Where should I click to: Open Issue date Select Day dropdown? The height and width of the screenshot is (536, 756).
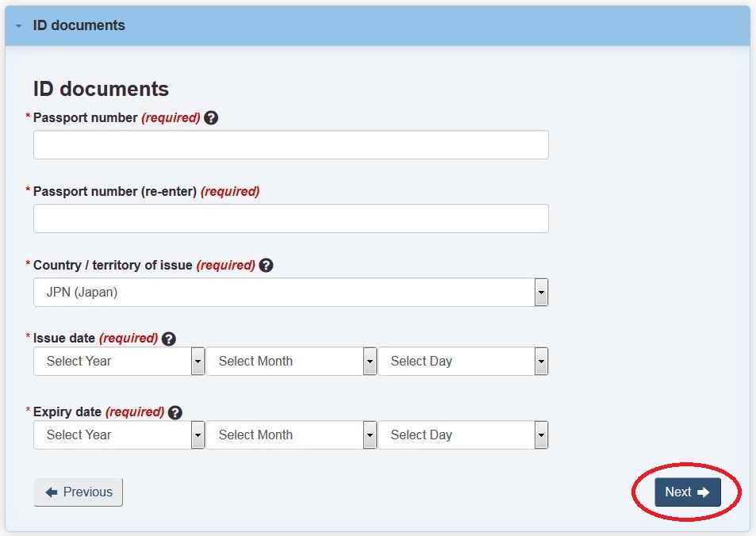[x=462, y=361]
